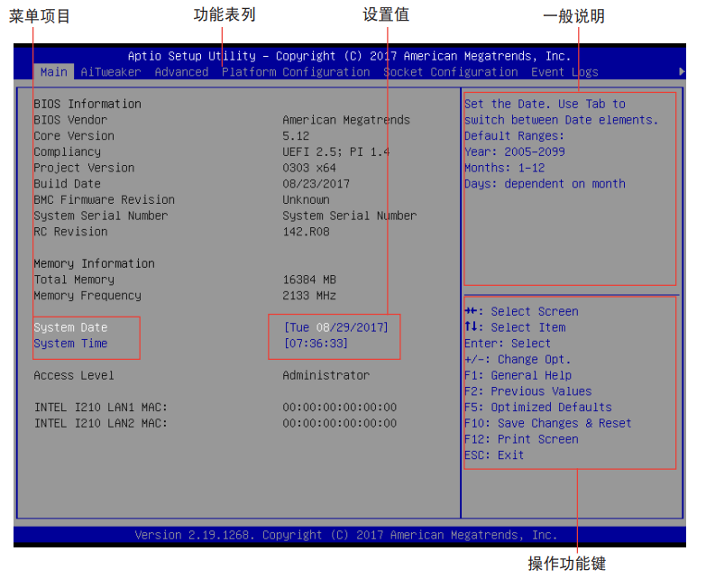The height and width of the screenshot is (588, 706).
Task: Click the RC Revision label
Action: 70,232
